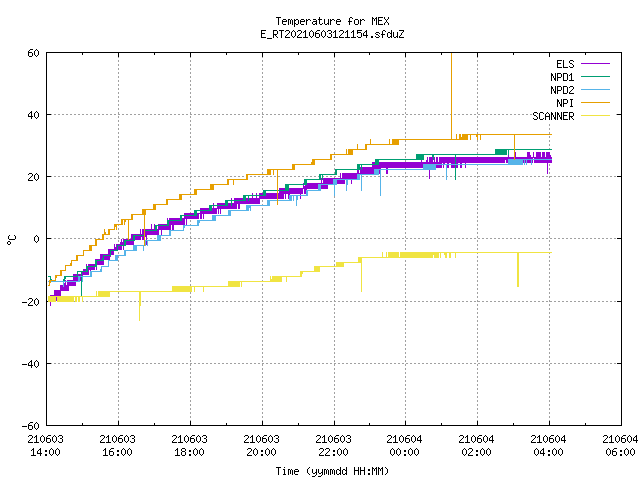Click the x-axis tick label 210603 18:00
640x480 pixels.
tap(189, 446)
